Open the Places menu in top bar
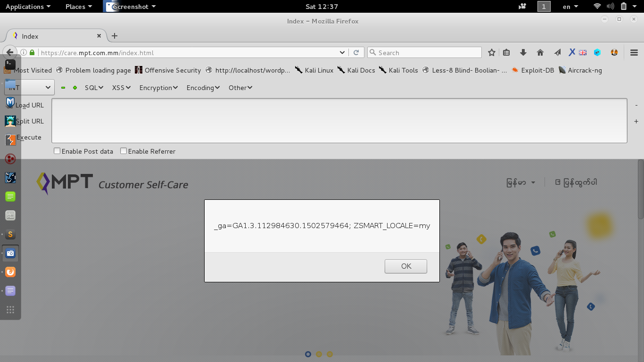The image size is (644, 362). tap(79, 7)
